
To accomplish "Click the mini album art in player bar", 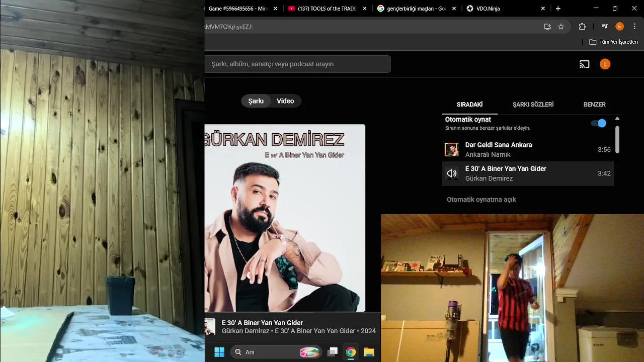I will (210, 327).
